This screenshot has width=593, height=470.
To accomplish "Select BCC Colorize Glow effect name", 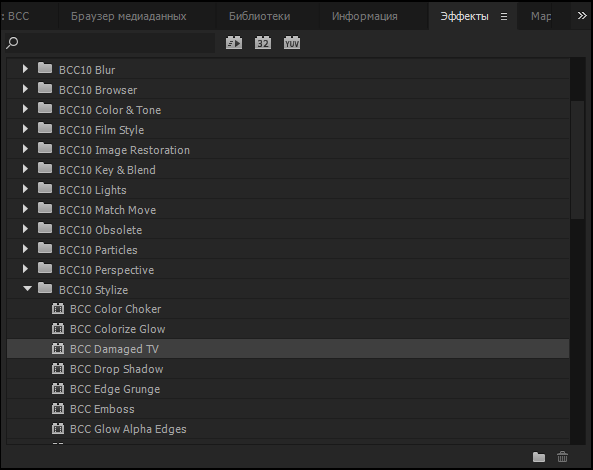I will [x=118, y=329].
